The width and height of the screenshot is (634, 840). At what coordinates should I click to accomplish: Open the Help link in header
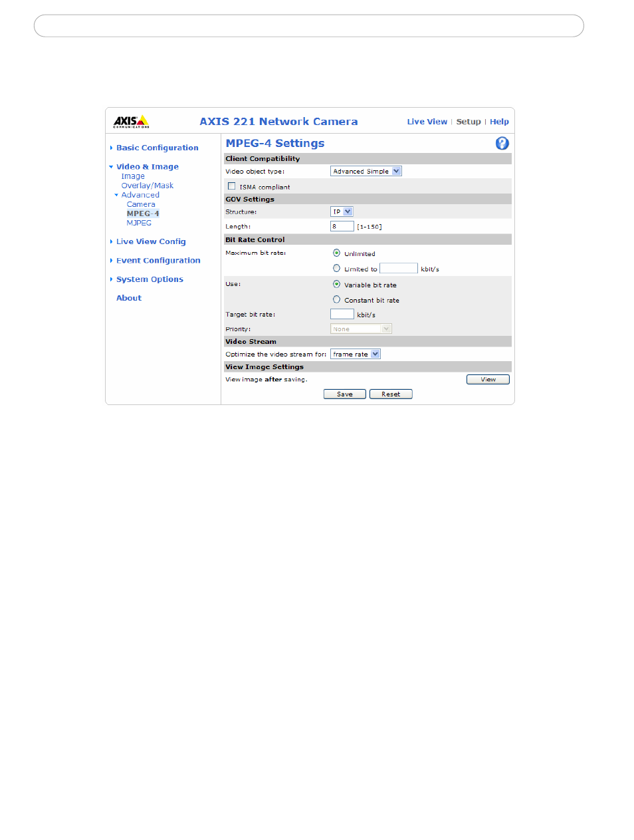click(x=499, y=122)
